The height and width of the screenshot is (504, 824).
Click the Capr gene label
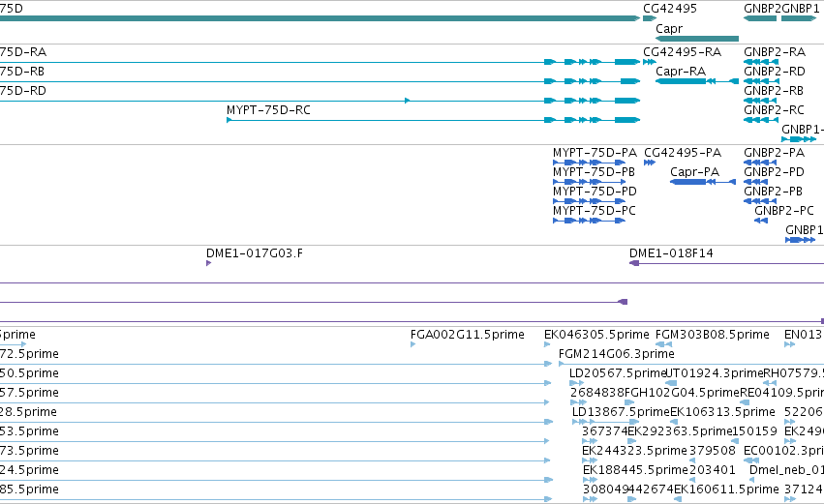(x=669, y=29)
